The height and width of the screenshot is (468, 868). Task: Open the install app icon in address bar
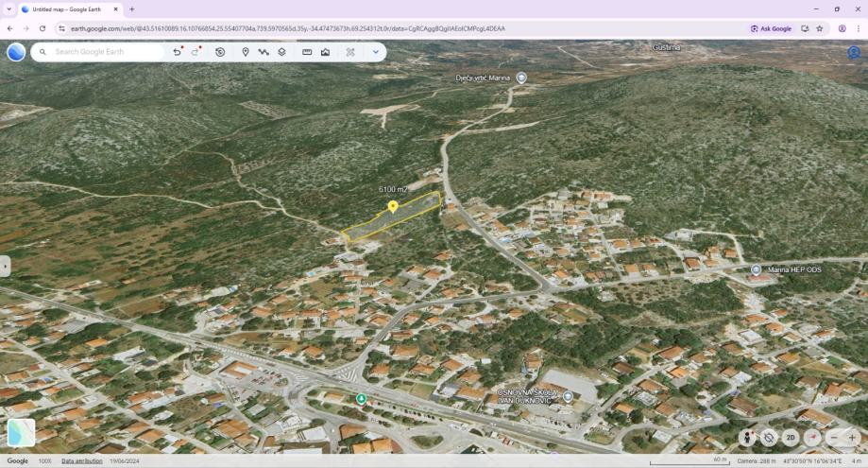(805, 28)
